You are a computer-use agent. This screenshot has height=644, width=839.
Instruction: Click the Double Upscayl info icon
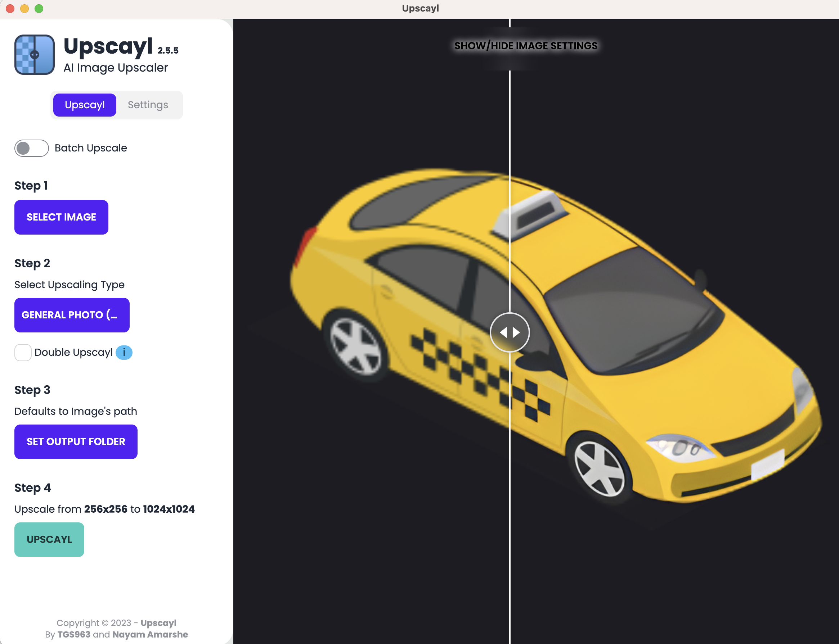(x=124, y=352)
